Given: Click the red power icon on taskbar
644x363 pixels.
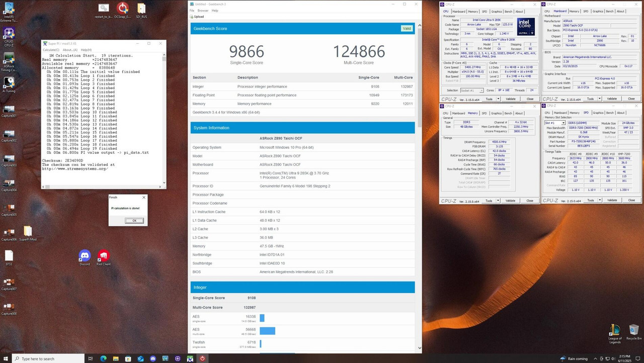Looking at the screenshot, I should click(202, 358).
